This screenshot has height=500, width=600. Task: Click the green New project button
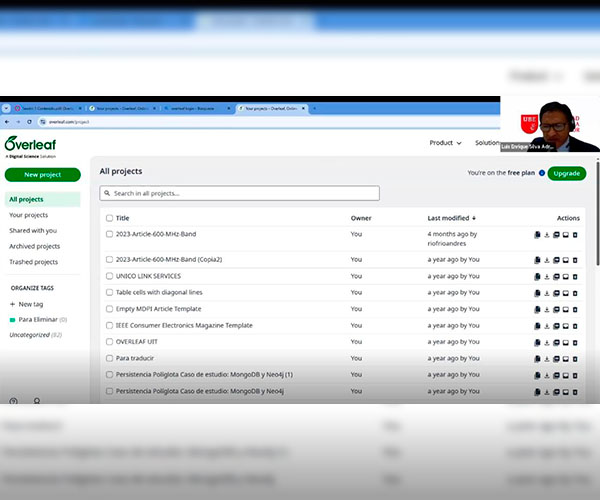coord(42,175)
